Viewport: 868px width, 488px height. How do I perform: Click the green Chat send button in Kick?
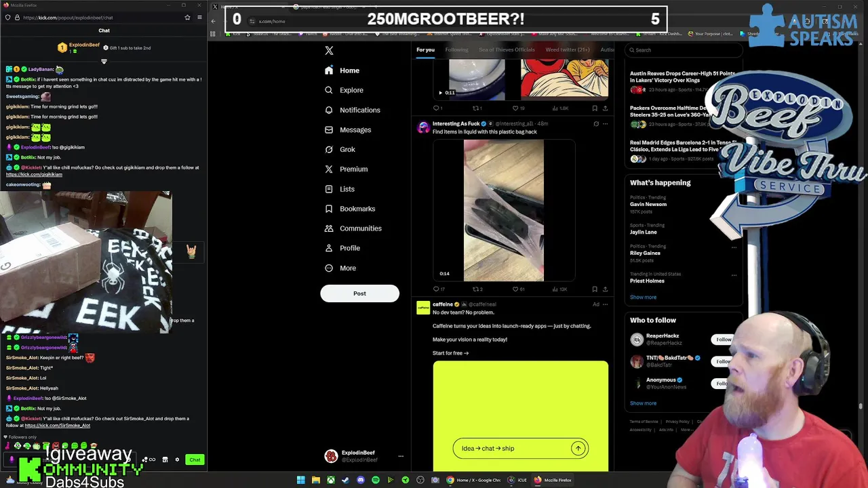(195, 460)
